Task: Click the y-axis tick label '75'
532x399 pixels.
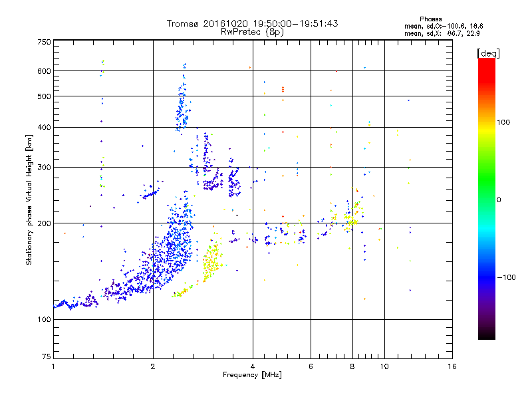Action: (47, 356)
